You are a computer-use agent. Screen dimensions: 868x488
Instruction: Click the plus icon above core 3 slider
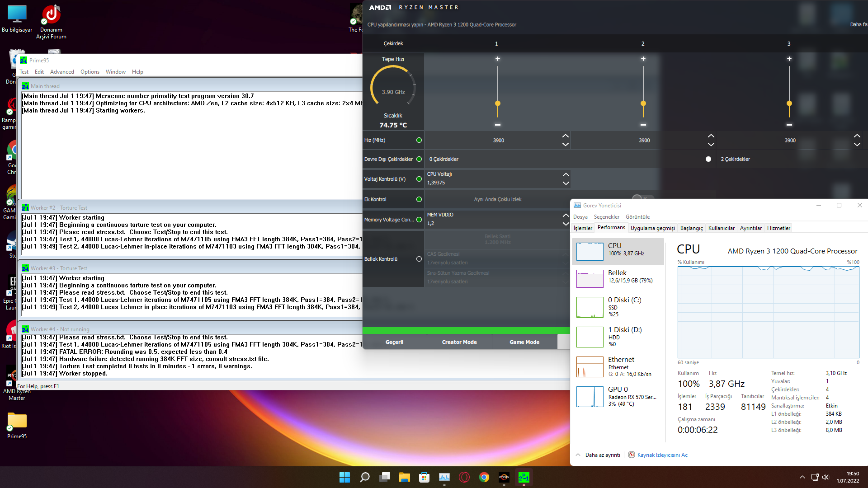pyautogui.click(x=789, y=59)
